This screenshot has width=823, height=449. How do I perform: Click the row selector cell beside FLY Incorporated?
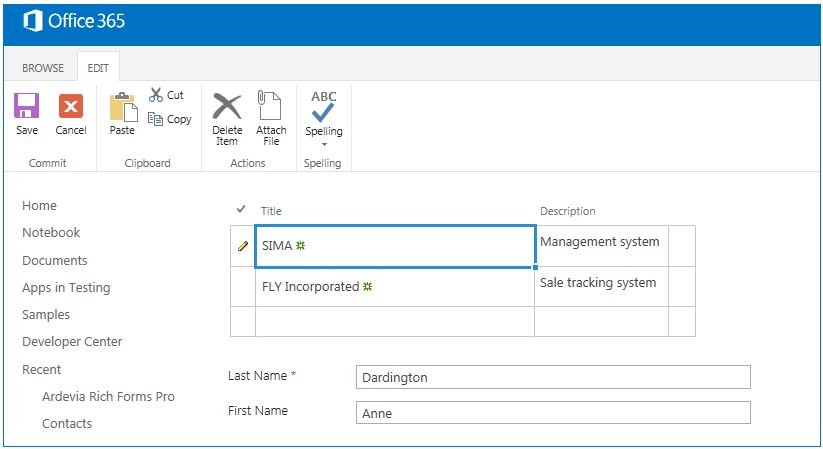click(x=243, y=287)
